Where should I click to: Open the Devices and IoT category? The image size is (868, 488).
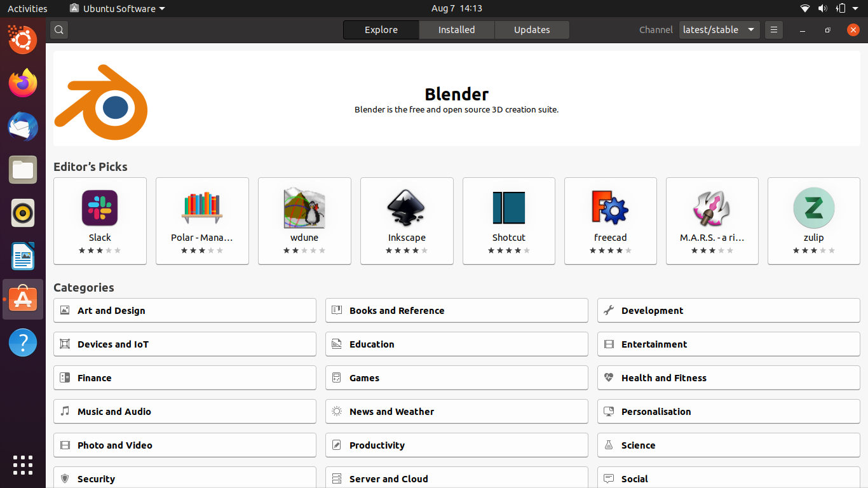185,344
